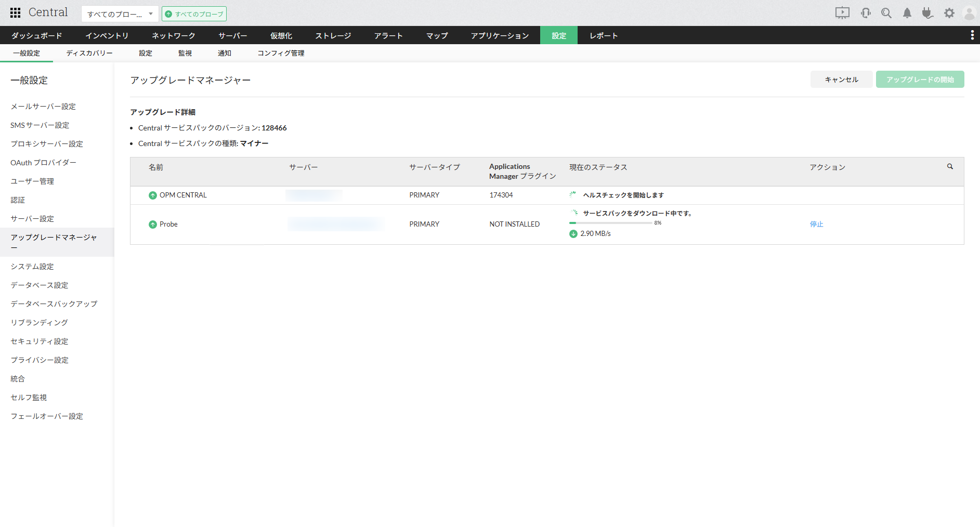Open the すべてのプロー... probe dropdown
Image resolution: width=980 pixels, height=527 pixels.
tap(120, 14)
